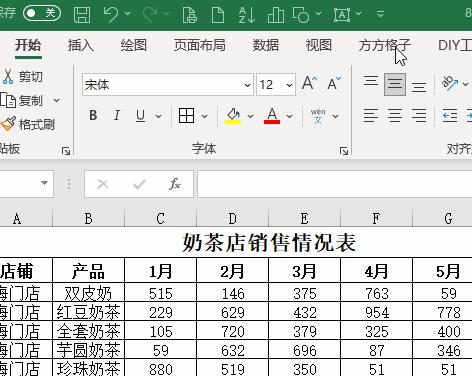The image size is (472, 376).
Task: Align text left
Action: [371, 116]
